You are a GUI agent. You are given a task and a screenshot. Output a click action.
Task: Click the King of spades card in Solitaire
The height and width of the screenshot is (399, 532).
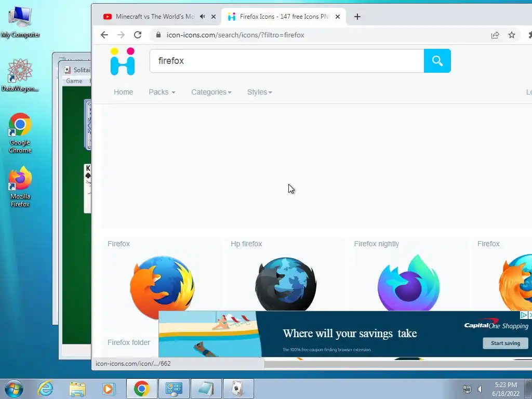87,188
